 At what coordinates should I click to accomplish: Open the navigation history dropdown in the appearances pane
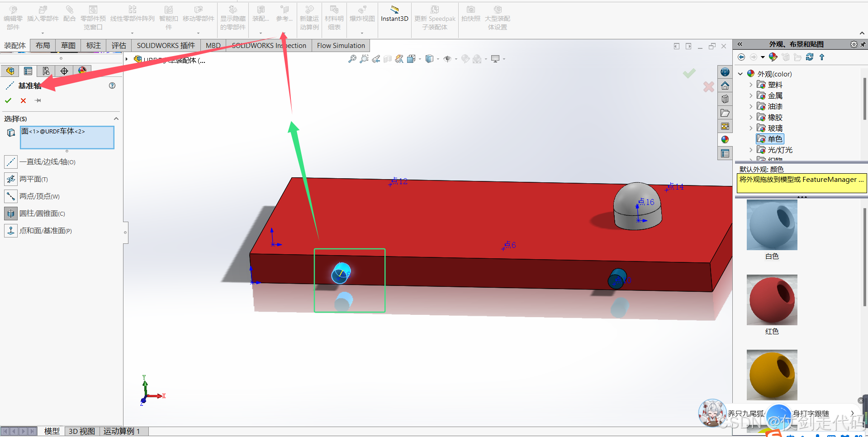click(763, 57)
